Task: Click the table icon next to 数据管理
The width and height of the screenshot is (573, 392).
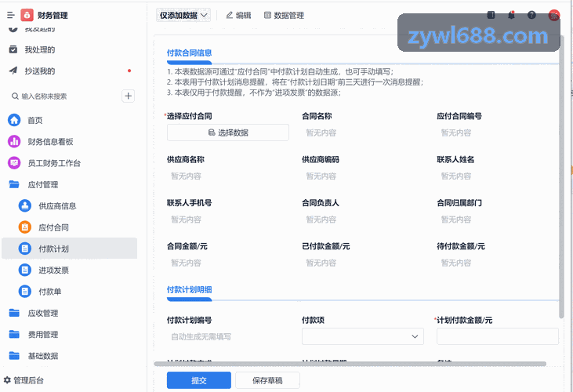Action: coord(267,15)
